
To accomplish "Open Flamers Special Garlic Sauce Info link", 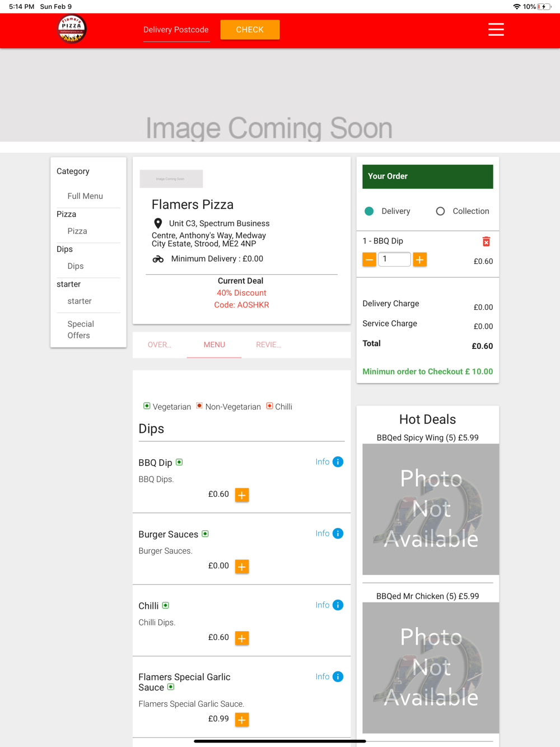I will (323, 677).
